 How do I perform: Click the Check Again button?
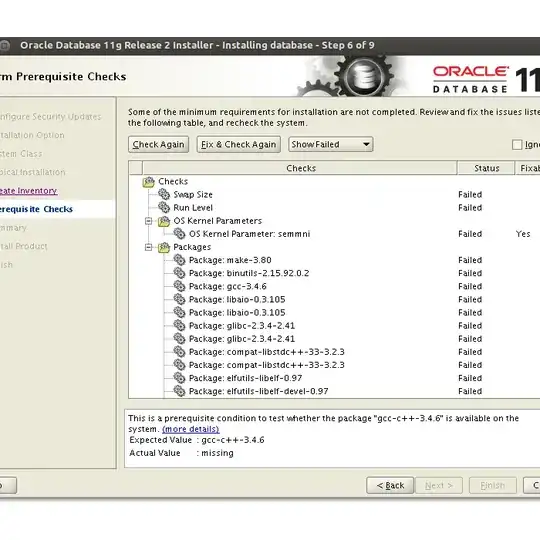pyautogui.click(x=158, y=144)
